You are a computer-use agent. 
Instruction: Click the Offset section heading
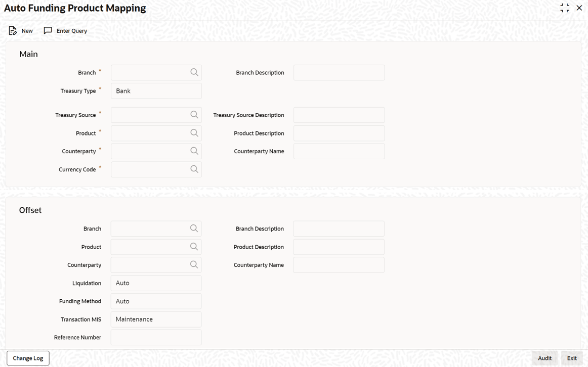pyautogui.click(x=30, y=210)
